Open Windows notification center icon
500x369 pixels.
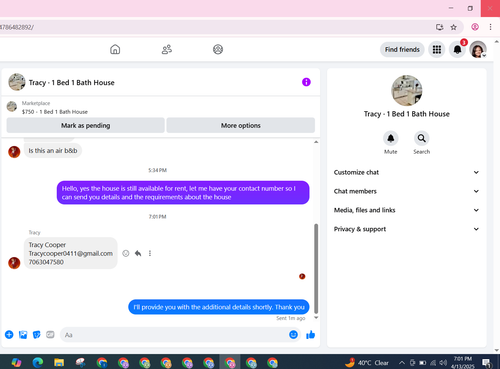487,363
